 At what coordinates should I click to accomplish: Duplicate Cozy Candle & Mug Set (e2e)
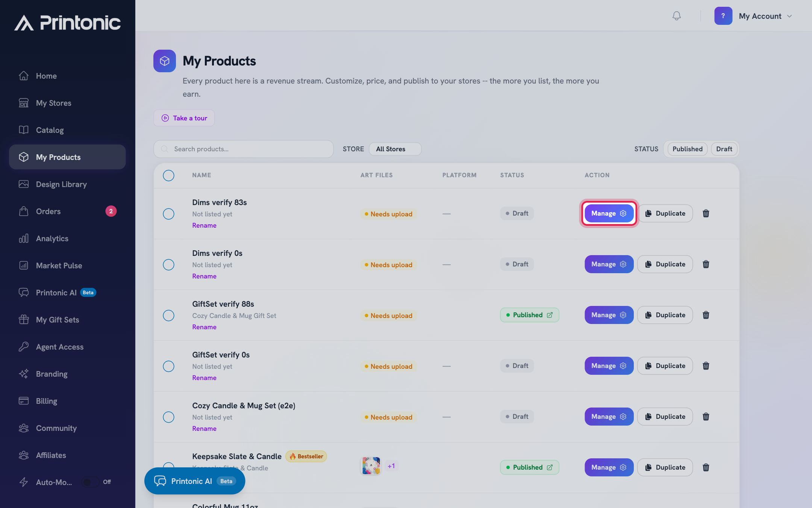pos(665,417)
